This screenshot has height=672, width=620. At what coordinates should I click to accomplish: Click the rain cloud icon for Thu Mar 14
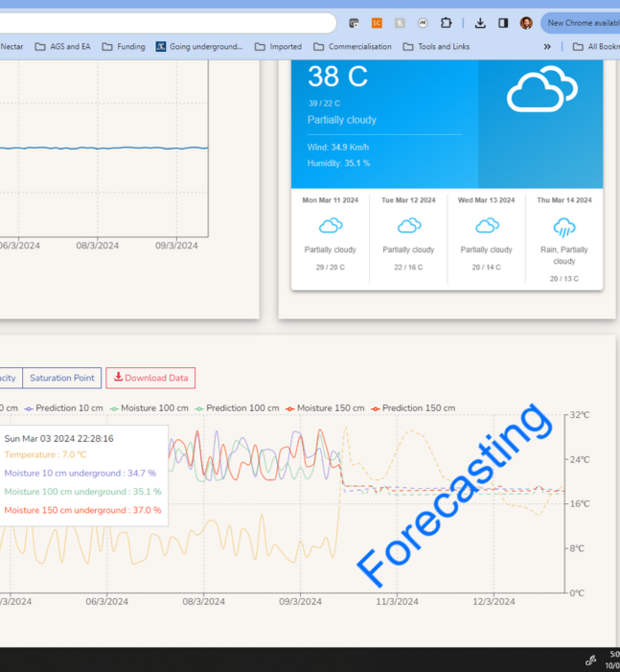click(564, 228)
